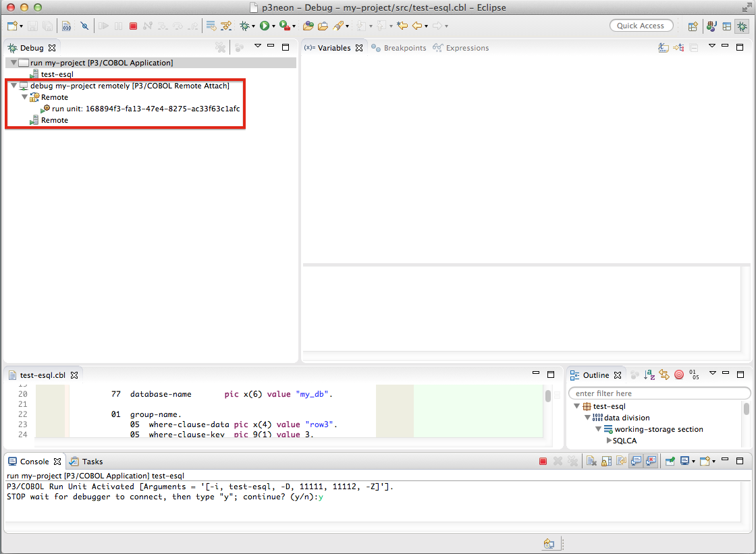Launch Debug with the bug icon
This screenshot has width=756, height=554.
(x=244, y=26)
